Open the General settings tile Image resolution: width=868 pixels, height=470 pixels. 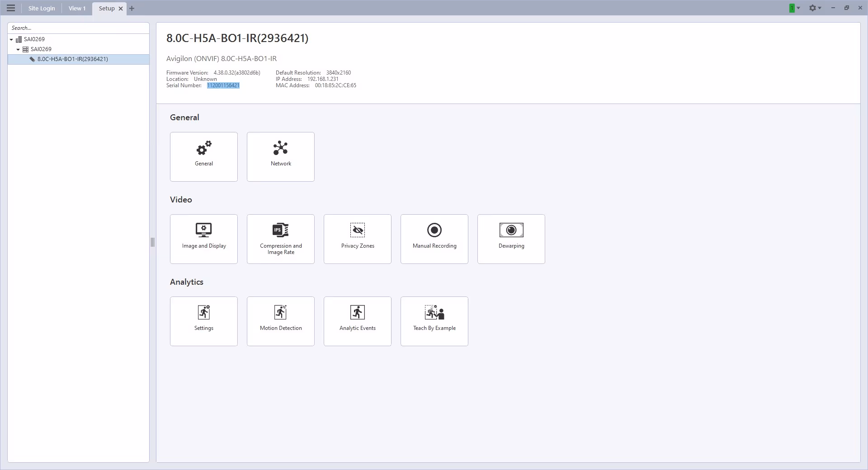tap(204, 157)
